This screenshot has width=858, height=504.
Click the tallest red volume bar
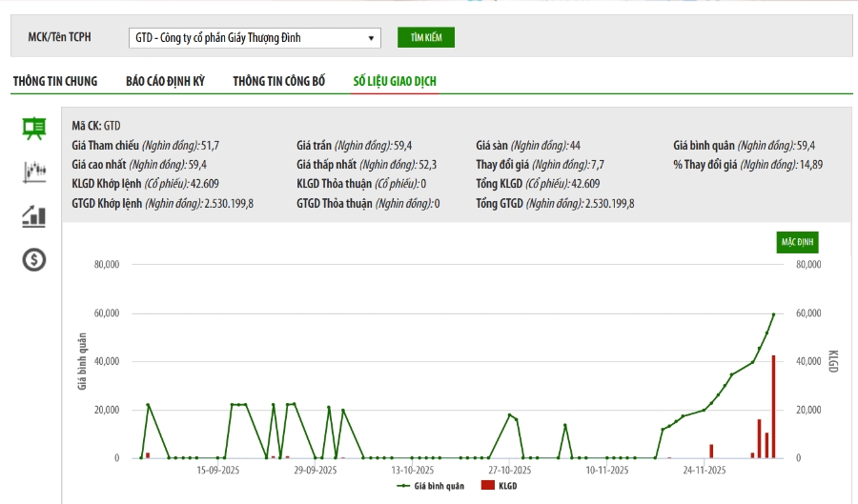coord(773,407)
